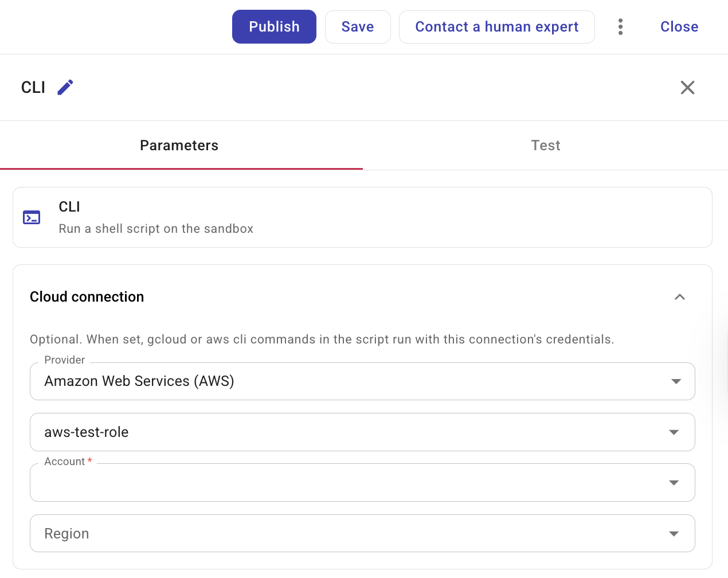Publish the workflow
This screenshot has height=578, width=728.
(274, 26)
